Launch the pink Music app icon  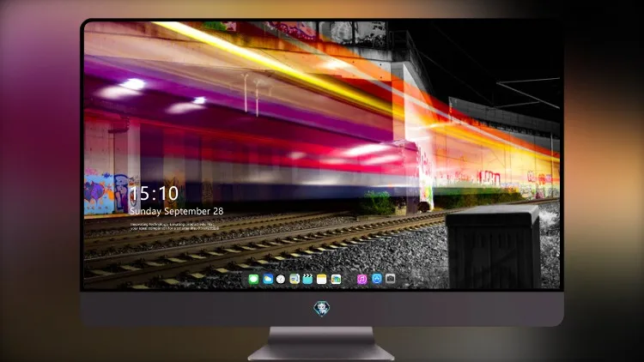click(361, 280)
